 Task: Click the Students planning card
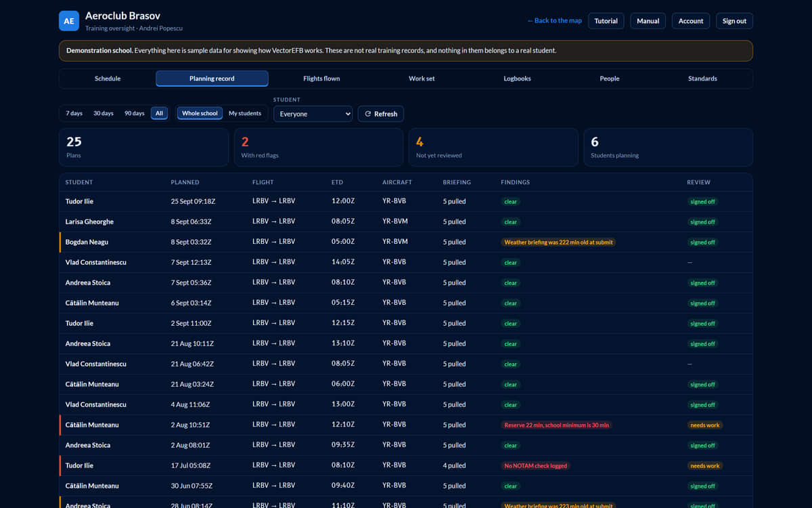pos(668,147)
